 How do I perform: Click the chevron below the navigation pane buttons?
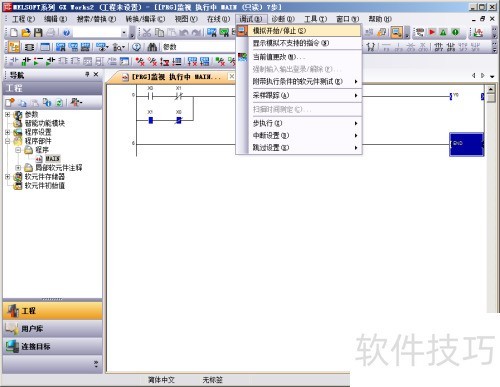click(96, 364)
